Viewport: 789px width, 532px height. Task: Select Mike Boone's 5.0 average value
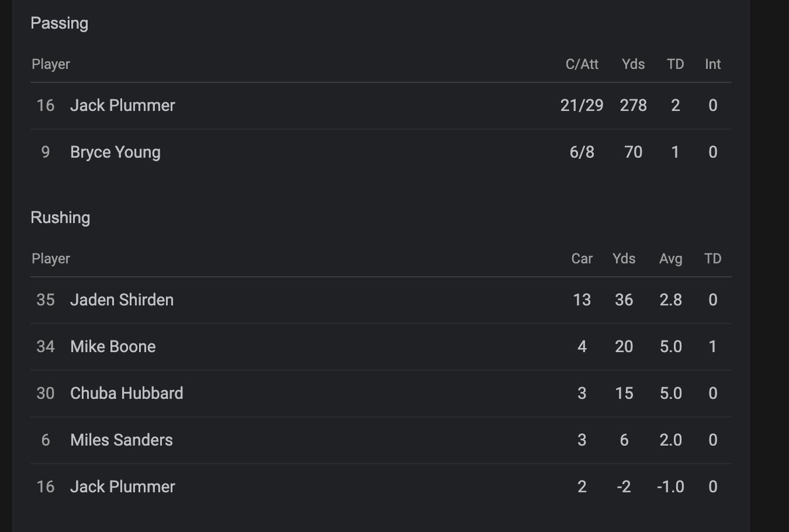point(671,347)
